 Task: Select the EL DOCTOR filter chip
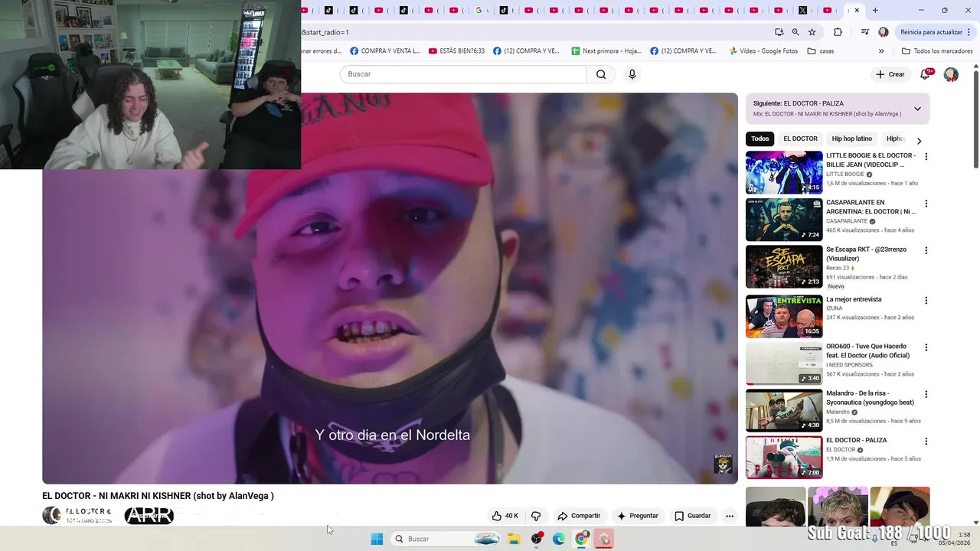point(800,139)
